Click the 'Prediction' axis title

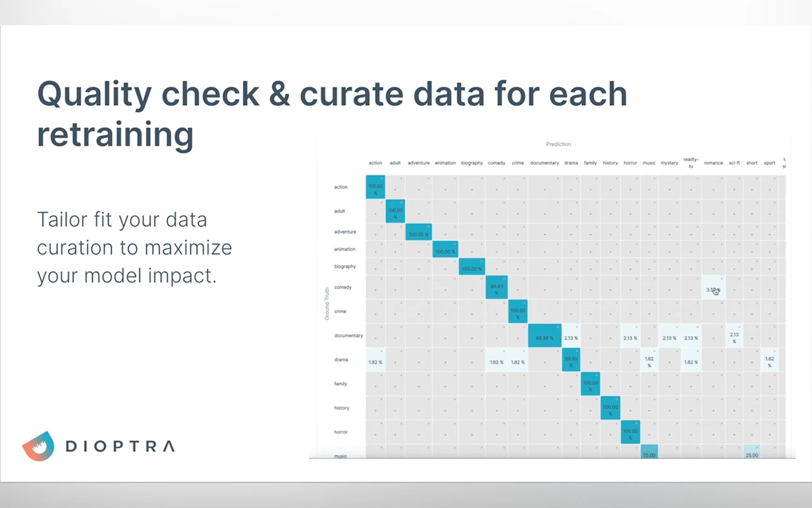pyautogui.click(x=558, y=144)
